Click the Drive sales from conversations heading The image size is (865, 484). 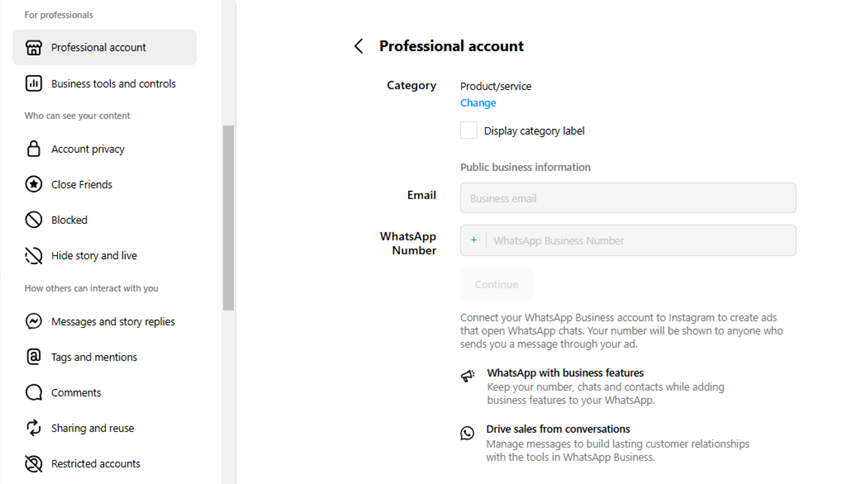[x=558, y=429]
